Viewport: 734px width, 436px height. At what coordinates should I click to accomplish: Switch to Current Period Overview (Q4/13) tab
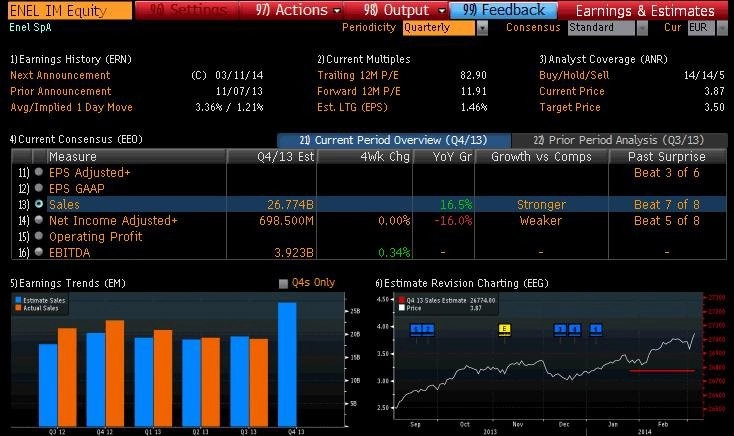394,140
